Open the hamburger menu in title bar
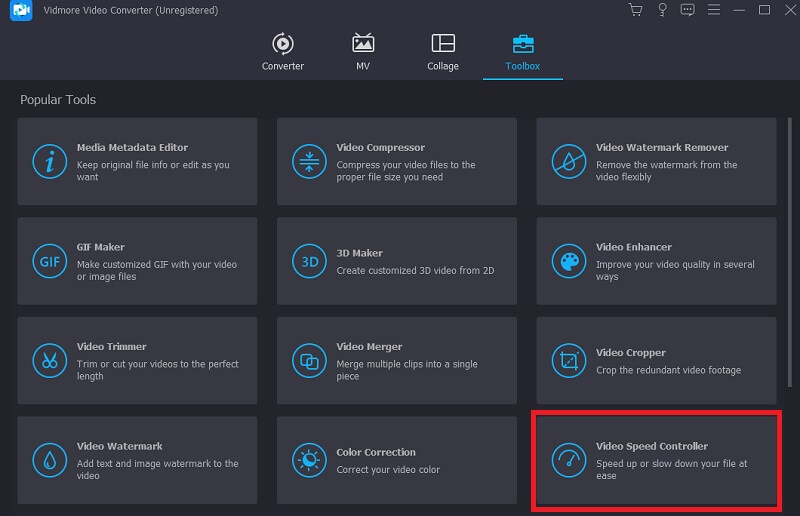 pos(713,10)
